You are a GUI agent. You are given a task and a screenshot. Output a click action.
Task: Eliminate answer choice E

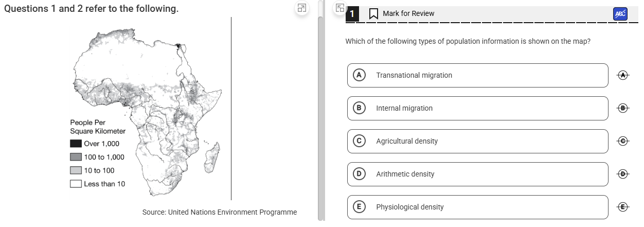[623, 207]
